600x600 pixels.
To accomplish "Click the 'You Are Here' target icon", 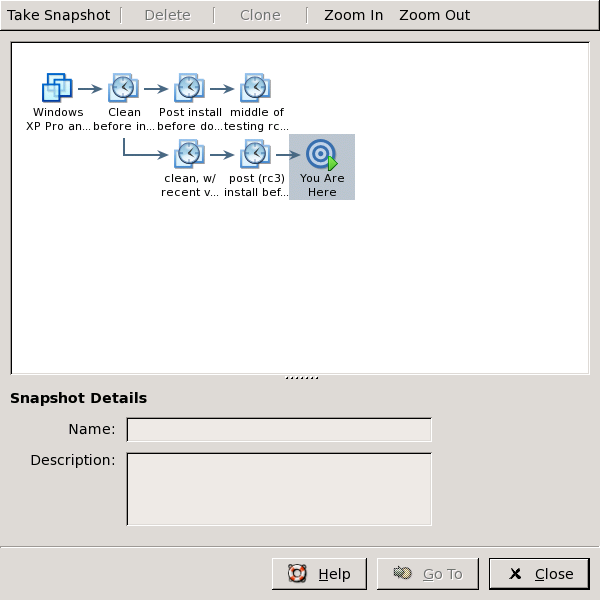I will 322,154.
